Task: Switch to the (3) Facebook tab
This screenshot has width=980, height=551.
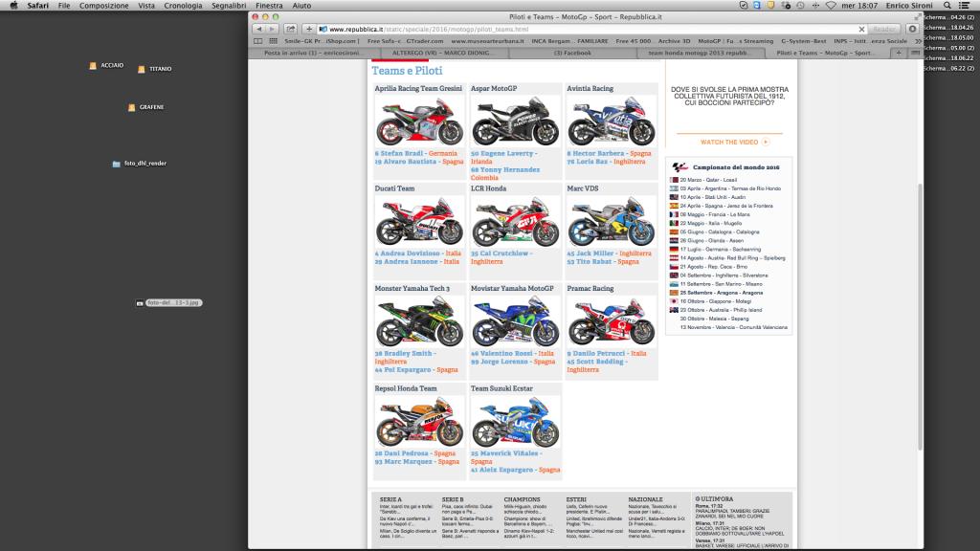Action: click(572, 54)
